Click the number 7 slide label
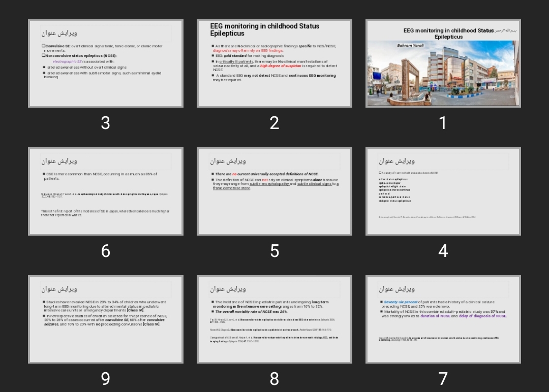Viewport: 549px width, 392px height. tap(443, 379)
